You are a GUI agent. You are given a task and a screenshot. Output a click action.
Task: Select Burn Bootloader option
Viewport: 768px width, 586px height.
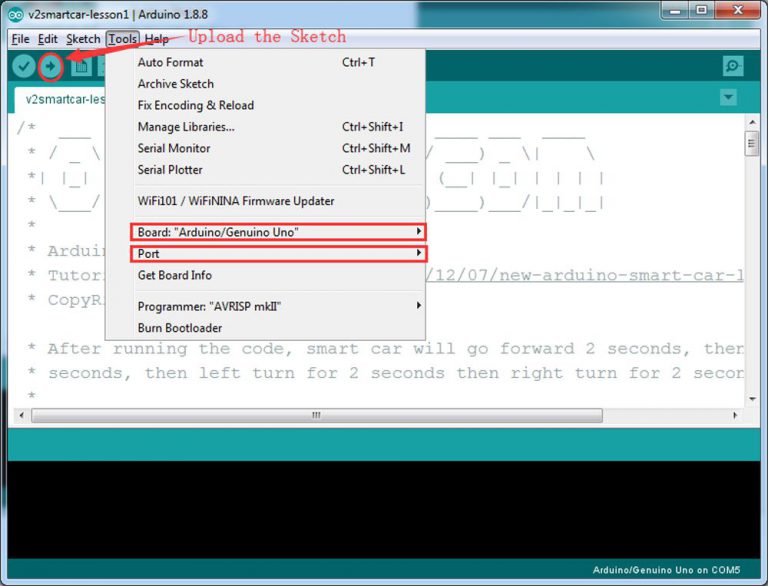point(180,328)
